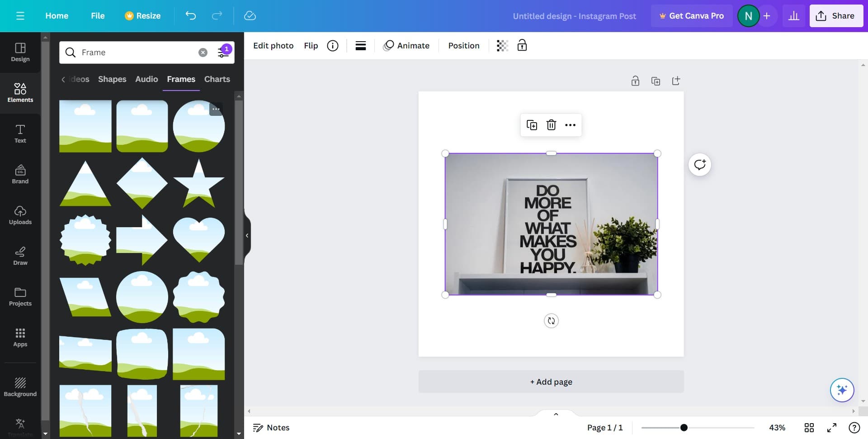Click the Share button

coord(835,16)
